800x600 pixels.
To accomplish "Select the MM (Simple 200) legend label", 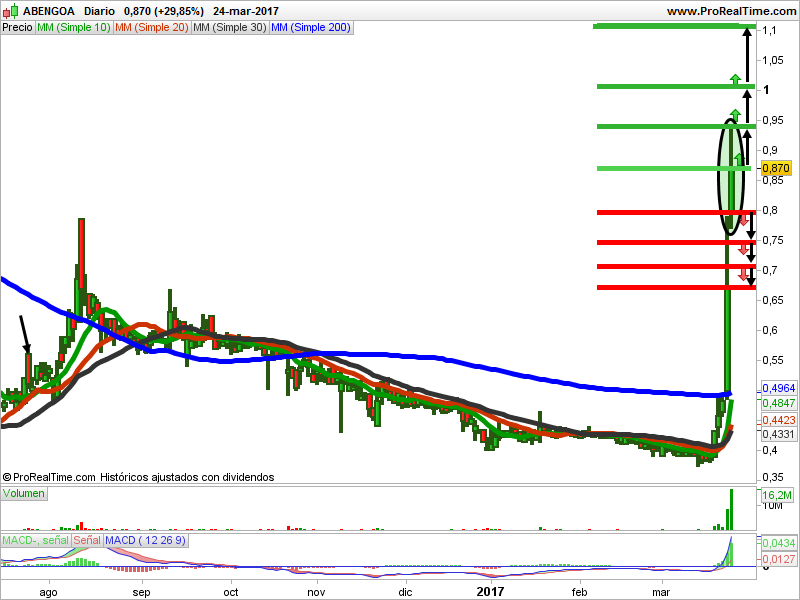I will 311,28.
